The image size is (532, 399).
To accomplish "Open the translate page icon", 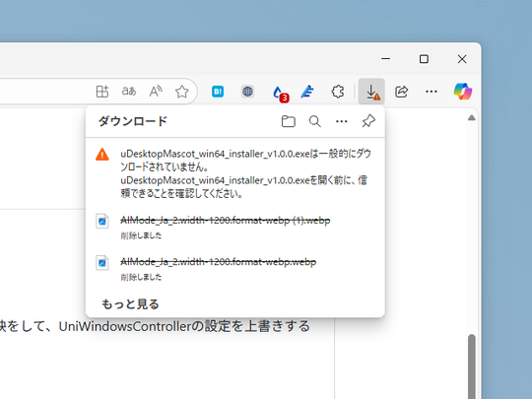I will 129,92.
